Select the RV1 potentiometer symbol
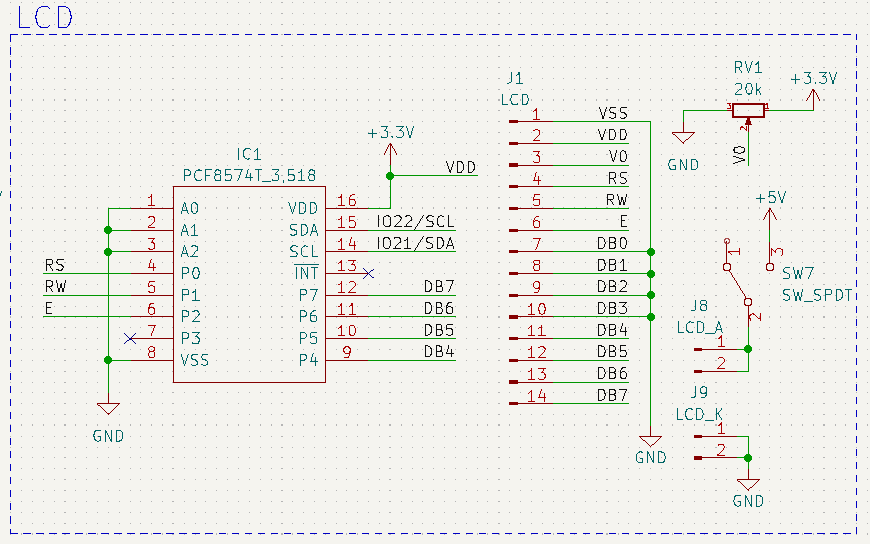 747,110
